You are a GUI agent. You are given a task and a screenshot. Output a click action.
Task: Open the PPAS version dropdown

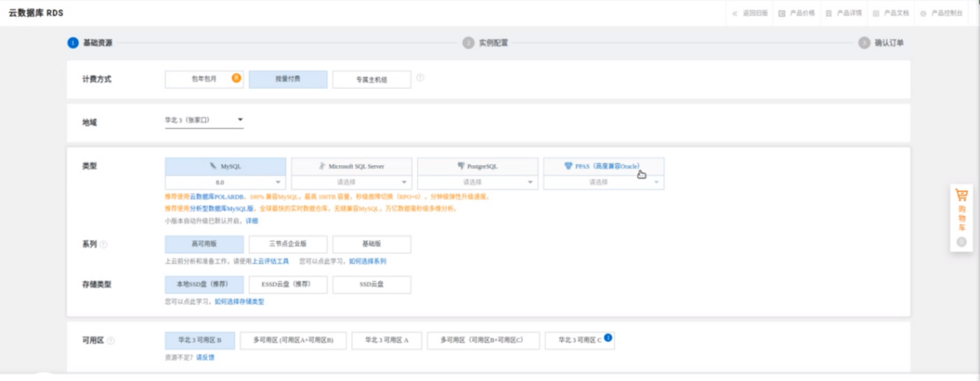[603, 183]
